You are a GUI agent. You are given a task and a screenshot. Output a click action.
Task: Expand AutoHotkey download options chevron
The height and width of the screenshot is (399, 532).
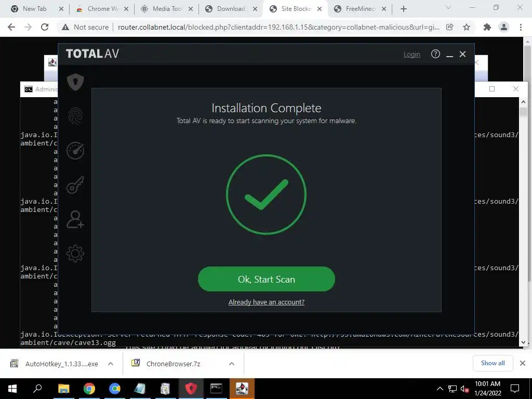[x=111, y=364]
